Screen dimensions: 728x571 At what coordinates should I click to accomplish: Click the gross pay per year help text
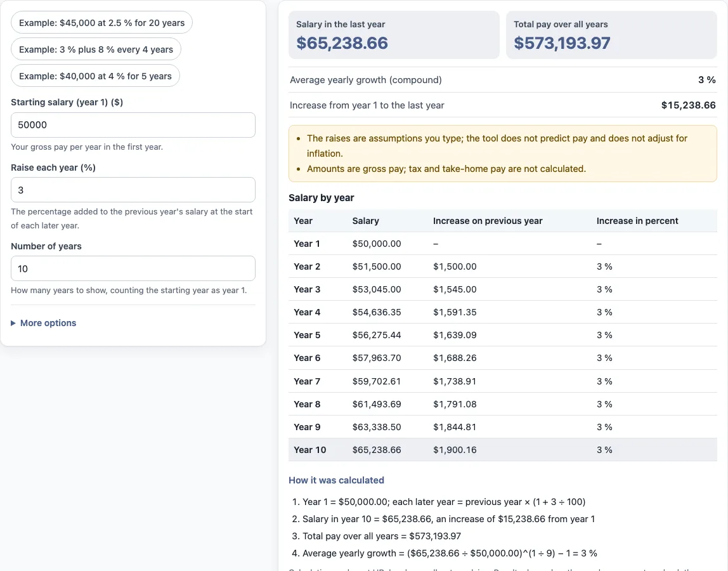87,147
